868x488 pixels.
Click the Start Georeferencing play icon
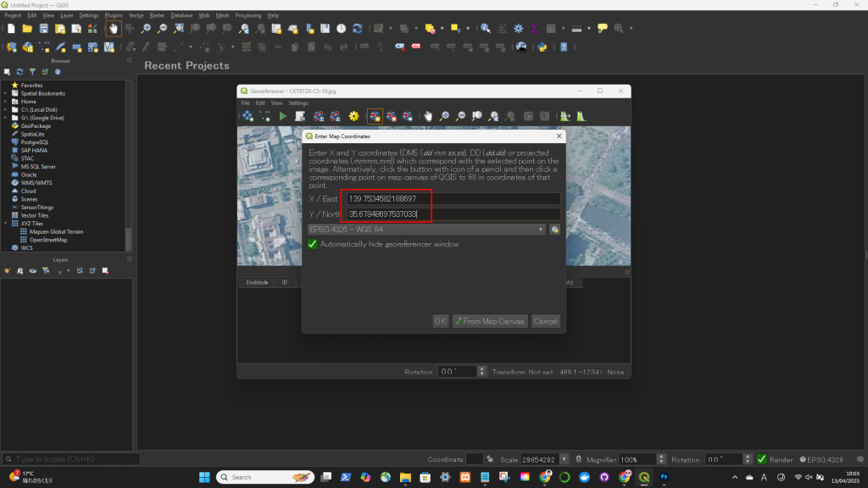click(x=283, y=116)
